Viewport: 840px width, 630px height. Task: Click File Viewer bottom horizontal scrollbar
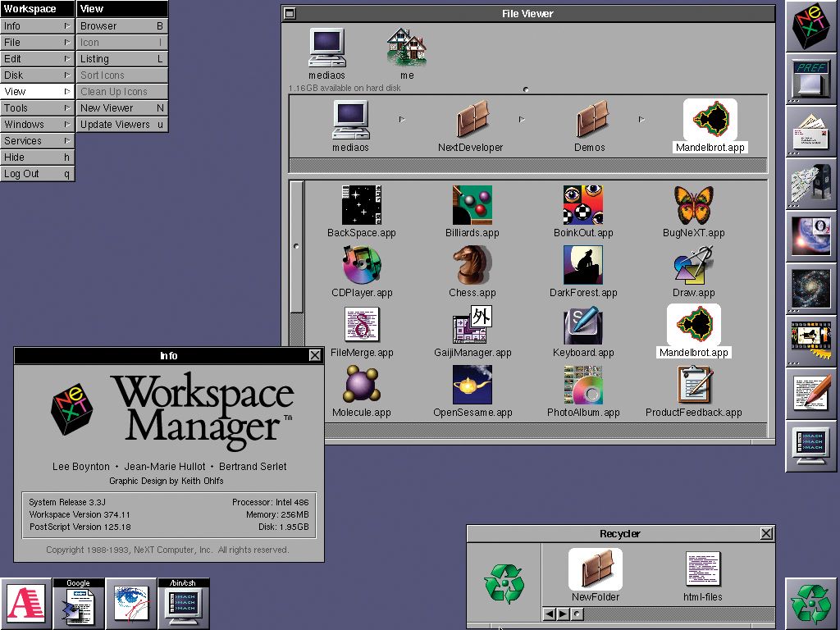[545, 430]
